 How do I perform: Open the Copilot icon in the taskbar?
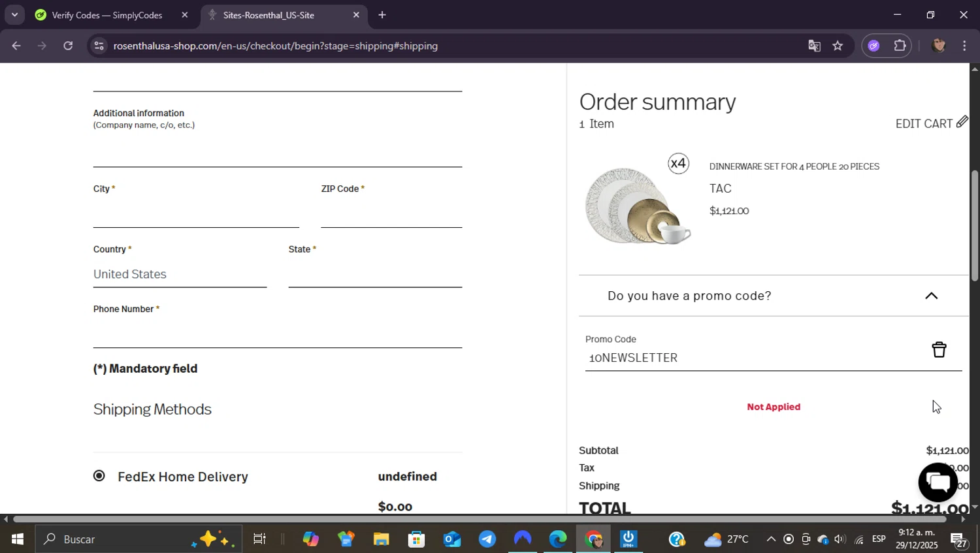coord(310,539)
